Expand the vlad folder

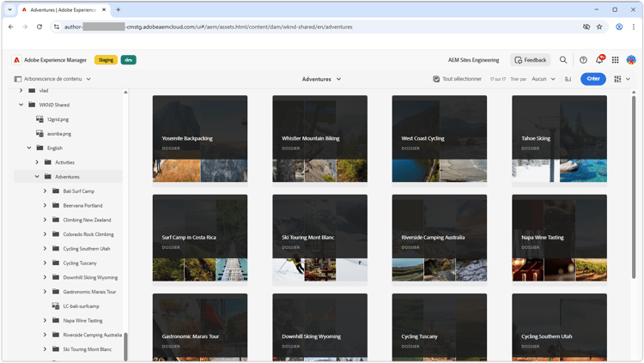pyautogui.click(x=21, y=90)
